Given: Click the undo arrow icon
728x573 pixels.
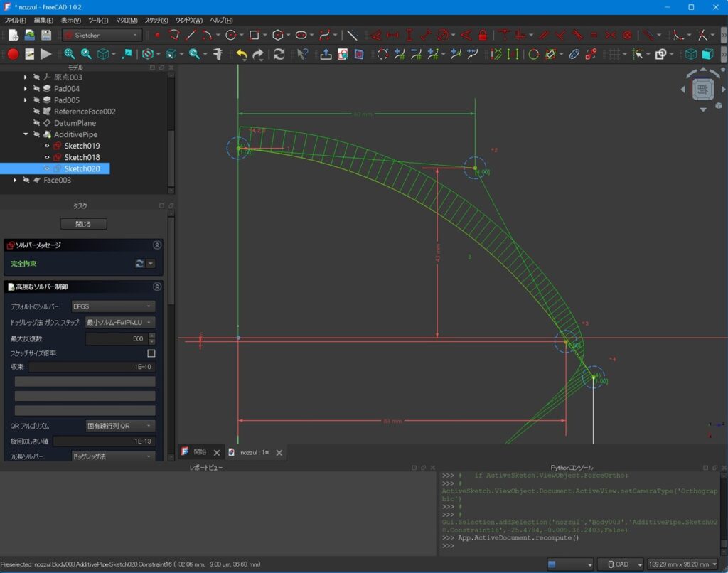Looking at the screenshot, I should [x=242, y=54].
